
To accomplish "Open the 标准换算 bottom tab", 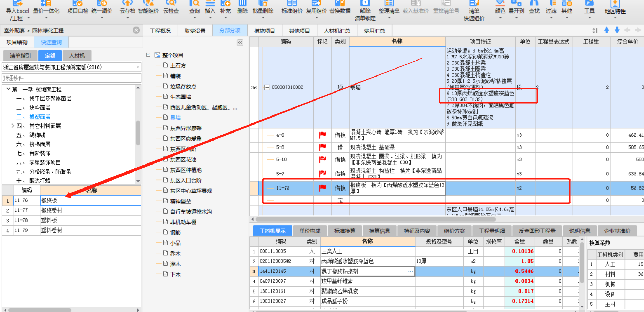I will tap(345, 231).
